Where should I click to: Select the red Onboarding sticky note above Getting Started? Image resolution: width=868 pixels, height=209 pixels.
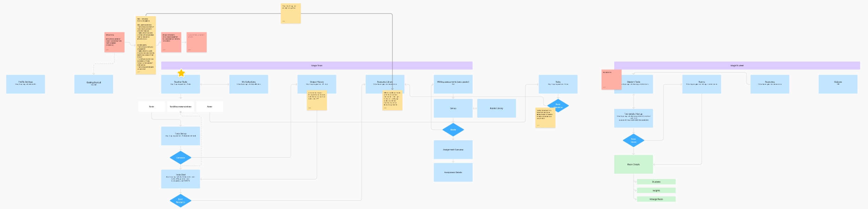(114, 42)
